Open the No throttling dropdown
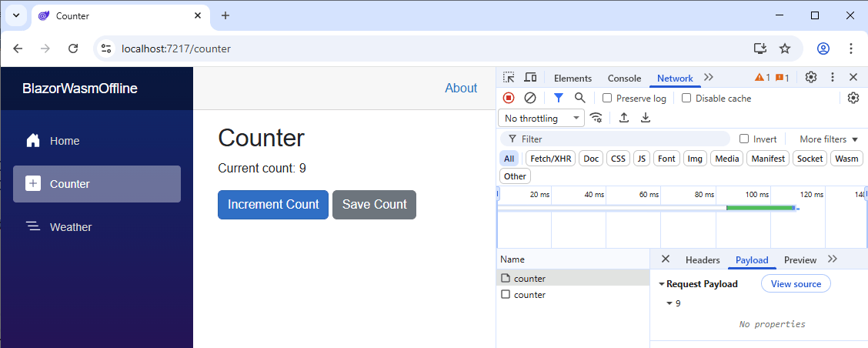Screen dimensions: 868x348 coord(542,118)
